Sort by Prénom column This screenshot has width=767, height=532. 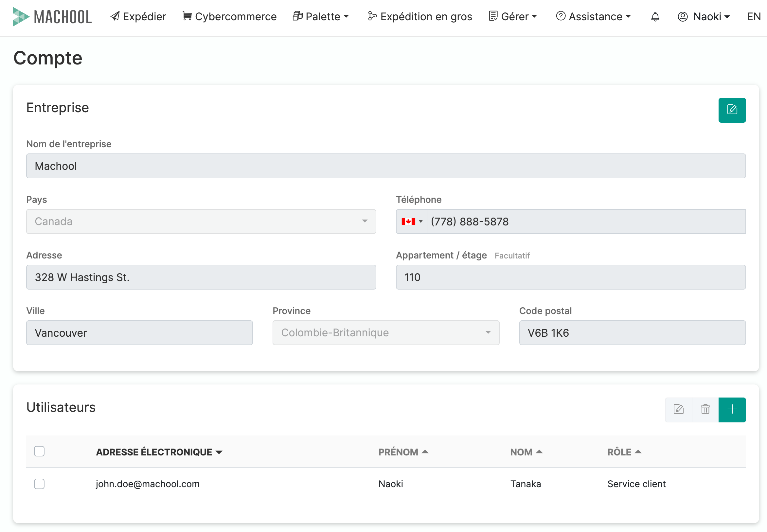403,452
